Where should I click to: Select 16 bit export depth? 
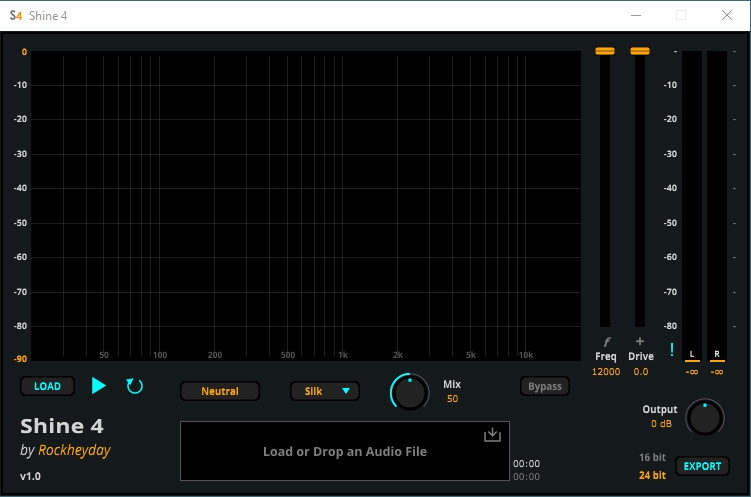(652, 458)
